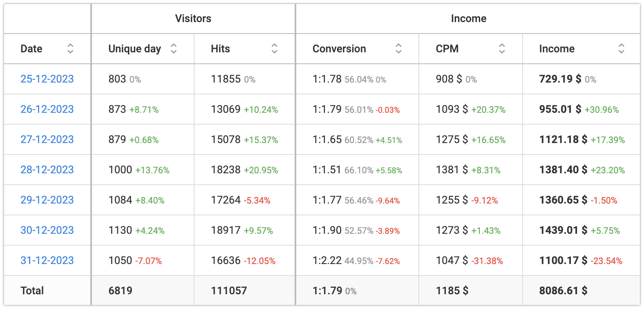
Task: Select conversion ratio 1:2.22
Action: pos(327,260)
